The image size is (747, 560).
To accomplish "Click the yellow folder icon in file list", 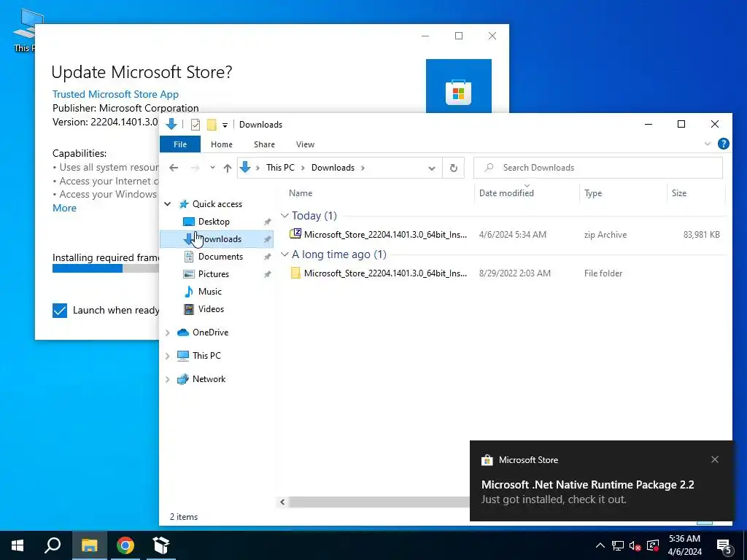I will pos(295,273).
